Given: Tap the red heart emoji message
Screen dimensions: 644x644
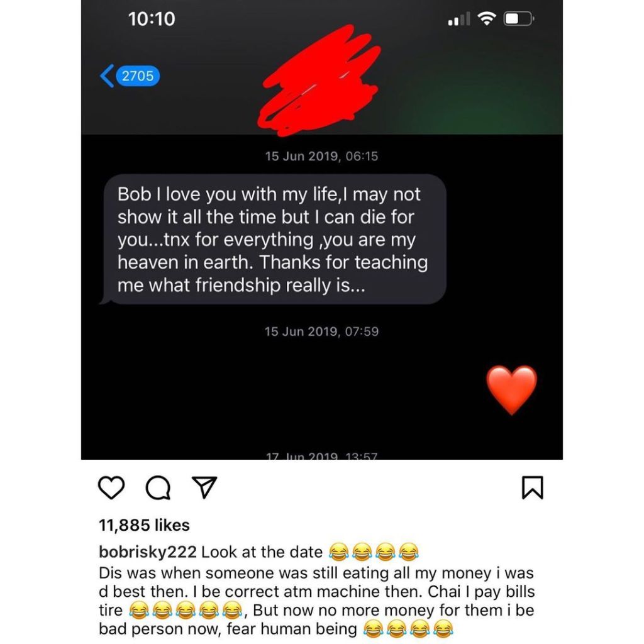Looking at the screenshot, I should [511, 389].
